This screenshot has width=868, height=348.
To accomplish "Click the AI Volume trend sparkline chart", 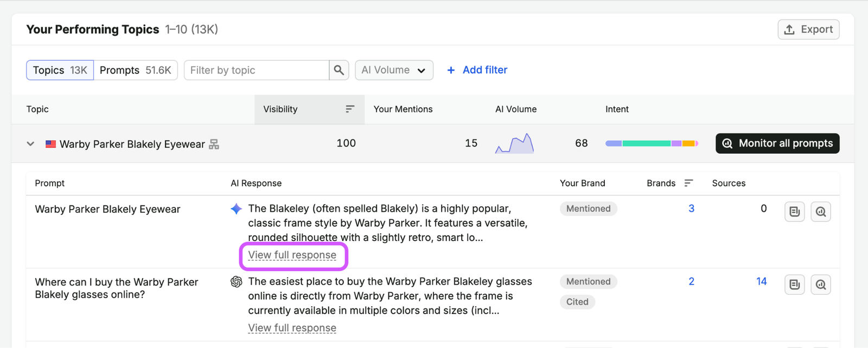I will 514,143.
